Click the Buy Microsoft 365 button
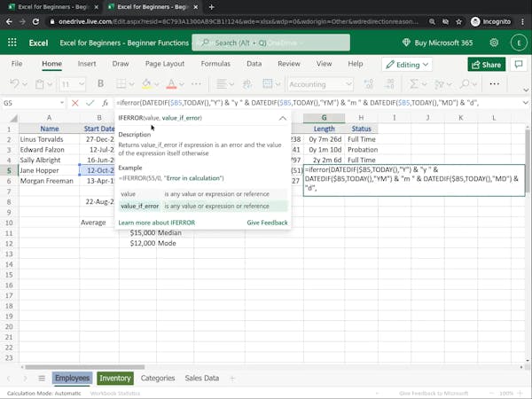This screenshot has height=399, width=532. point(438,43)
